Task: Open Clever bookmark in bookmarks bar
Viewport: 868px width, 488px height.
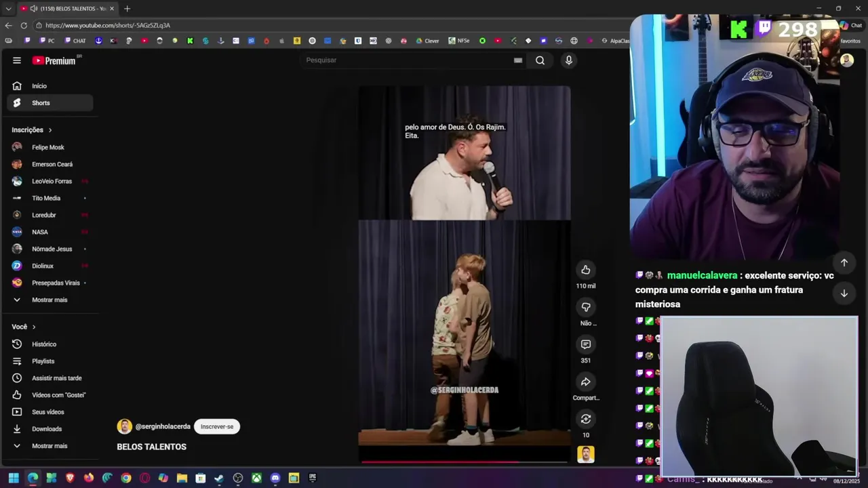Action: tap(427, 41)
